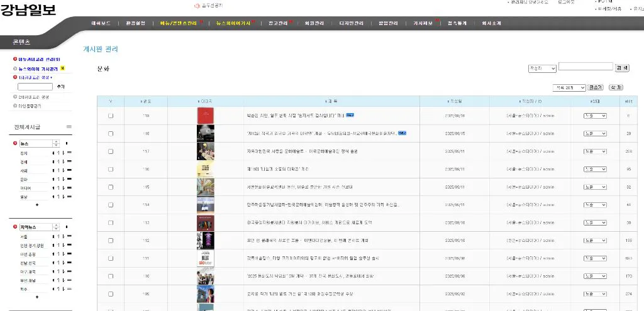Image resolution: width=644 pixels, height=311 pixels.
Task: Click the minus icon beside 정치 category
Action: pos(69,153)
